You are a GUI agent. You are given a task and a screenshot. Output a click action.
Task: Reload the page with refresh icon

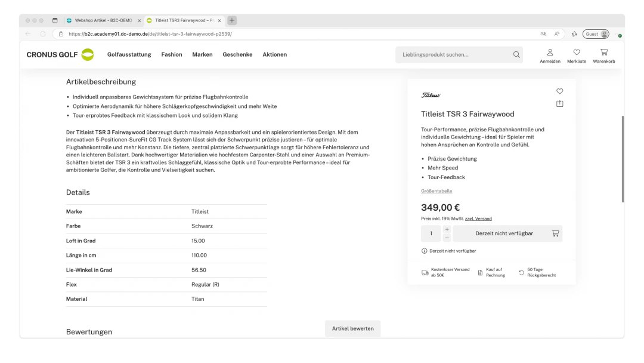click(43, 34)
